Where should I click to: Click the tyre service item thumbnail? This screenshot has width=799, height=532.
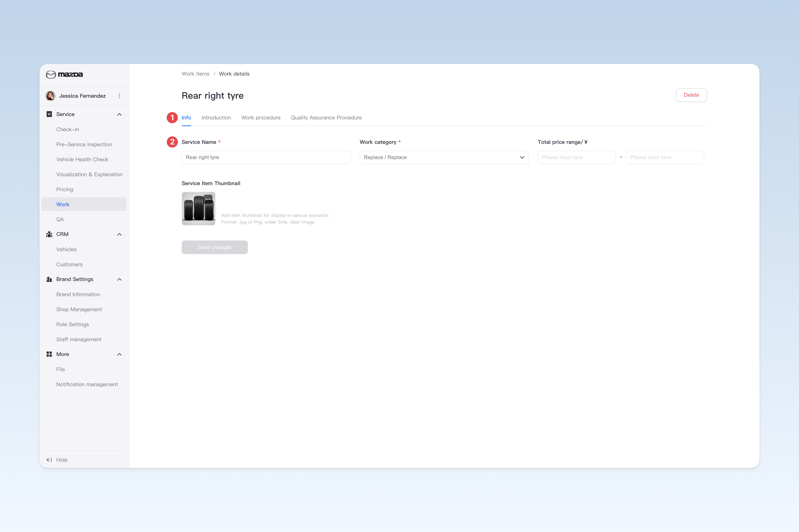(198, 209)
